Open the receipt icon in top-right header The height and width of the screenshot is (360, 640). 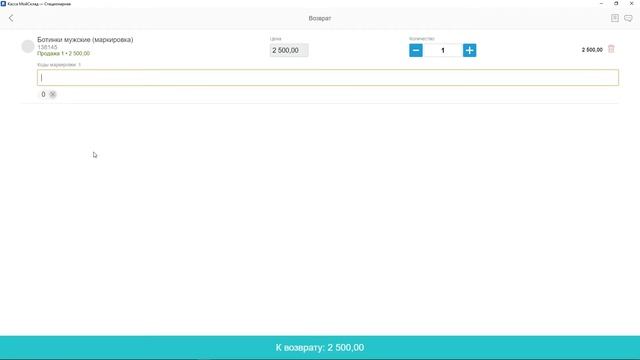pyautogui.click(x=615, y=18)
